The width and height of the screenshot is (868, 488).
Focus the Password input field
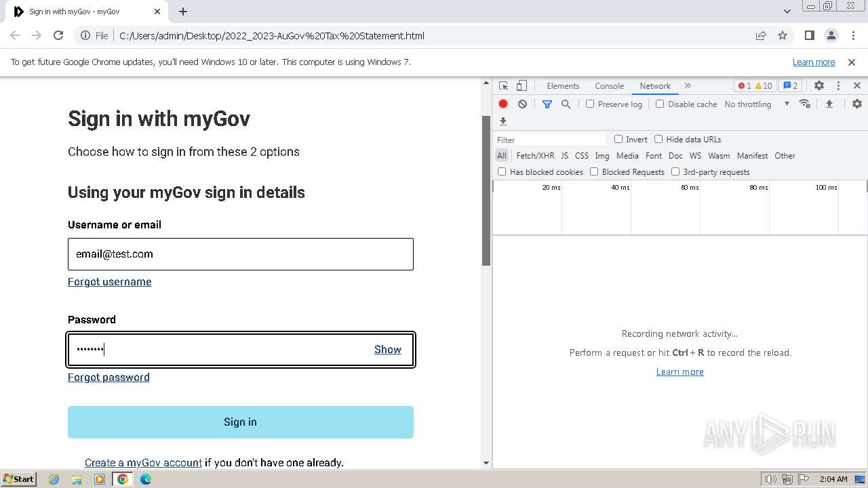241,350
